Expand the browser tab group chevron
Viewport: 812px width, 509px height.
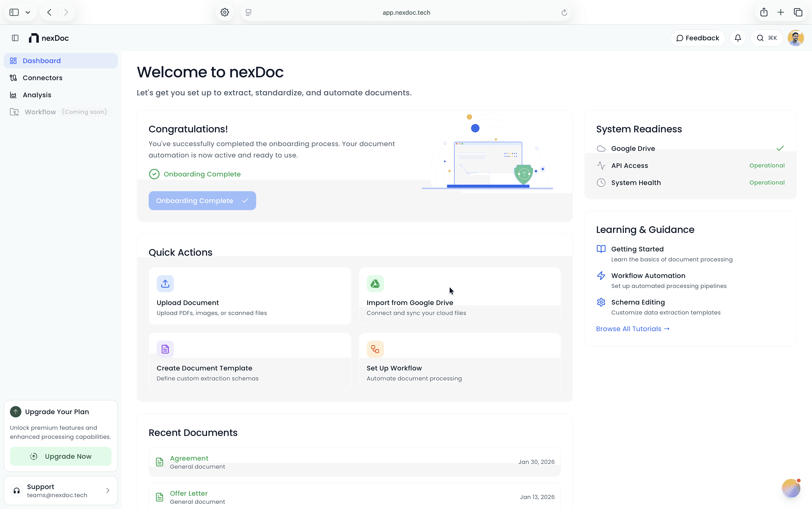pos(28,12)
